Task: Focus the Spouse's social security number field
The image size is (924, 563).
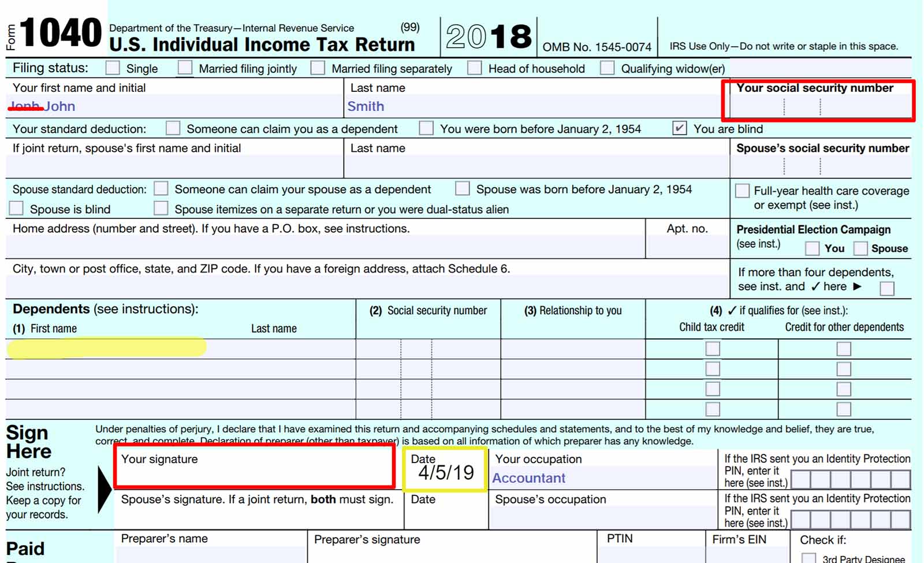Action: (821, 166)
